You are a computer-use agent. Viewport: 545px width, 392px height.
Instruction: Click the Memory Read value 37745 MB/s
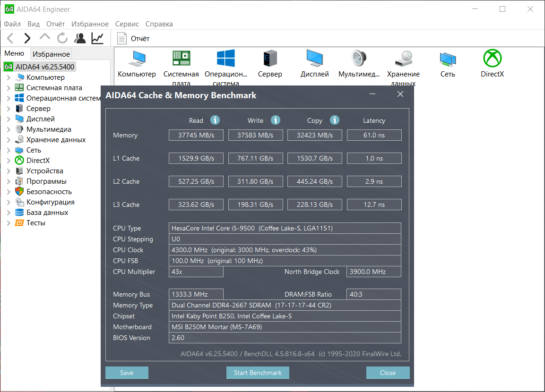tap(196, 135)
